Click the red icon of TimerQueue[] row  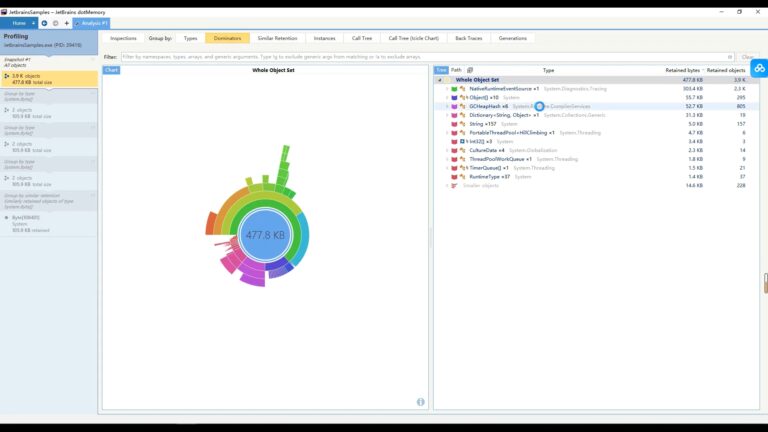click(454, 168)
